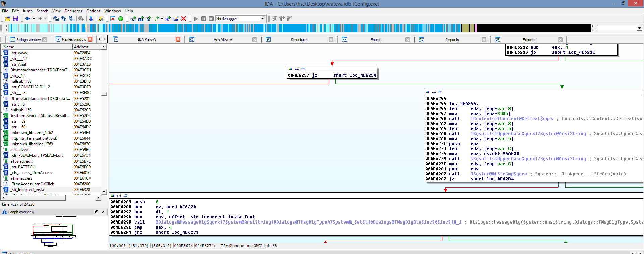Click the loc_4E6254 node color icon
This screenshot has height=254, width=644.
(428, 92)
